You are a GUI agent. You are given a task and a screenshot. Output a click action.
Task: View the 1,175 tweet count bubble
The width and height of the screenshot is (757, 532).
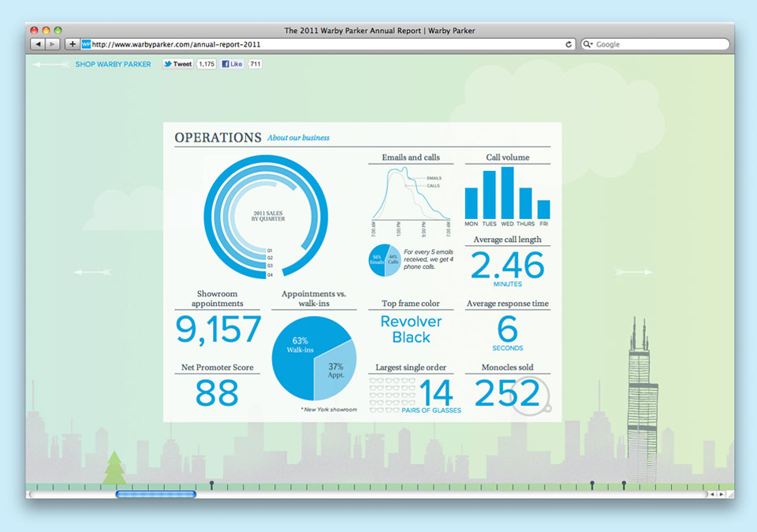[207, 64]
